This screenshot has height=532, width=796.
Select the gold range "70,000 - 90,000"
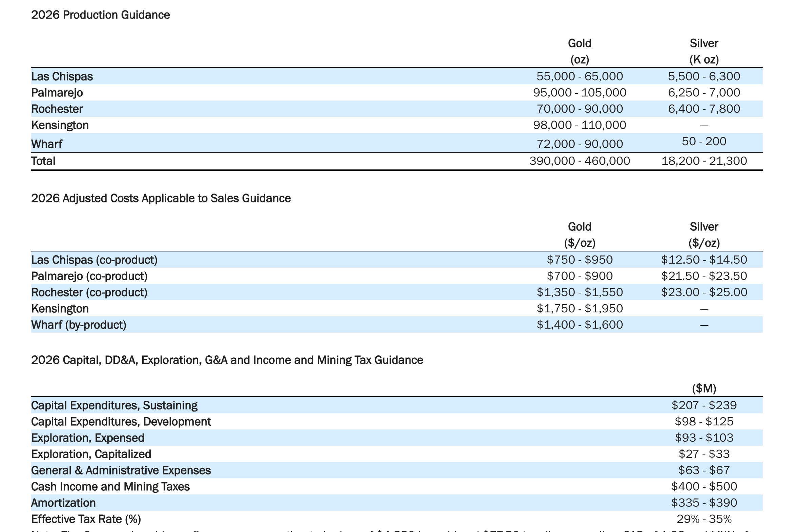pos(580,109)
